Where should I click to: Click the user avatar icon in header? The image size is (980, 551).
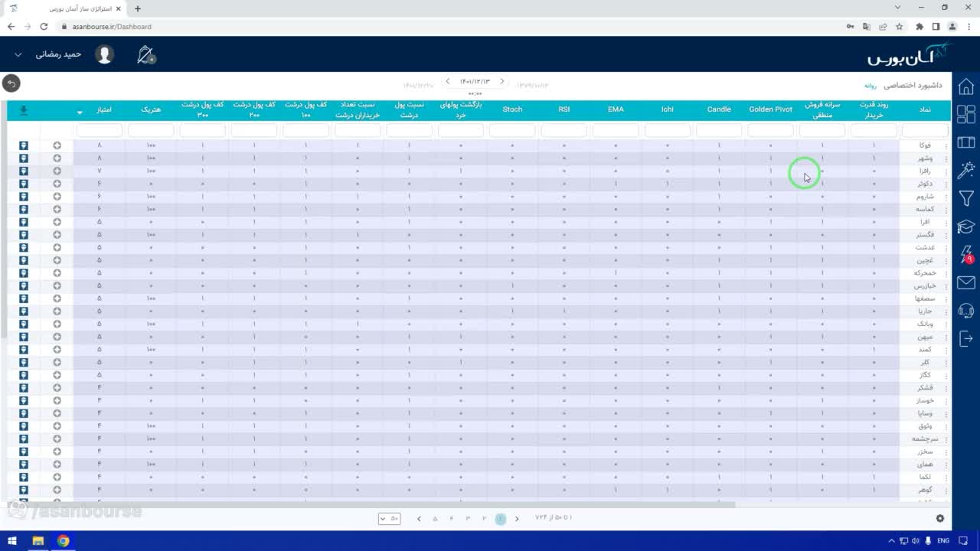pyautogui.click(x=105, y=54)
